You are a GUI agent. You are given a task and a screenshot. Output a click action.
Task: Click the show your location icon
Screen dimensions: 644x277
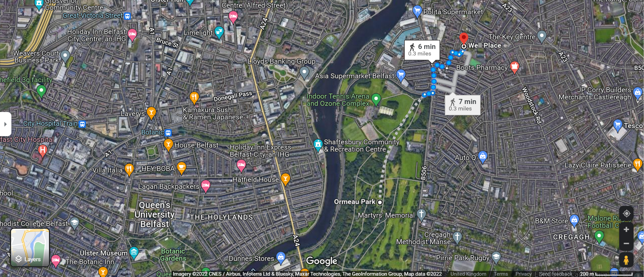click(626, 214)
